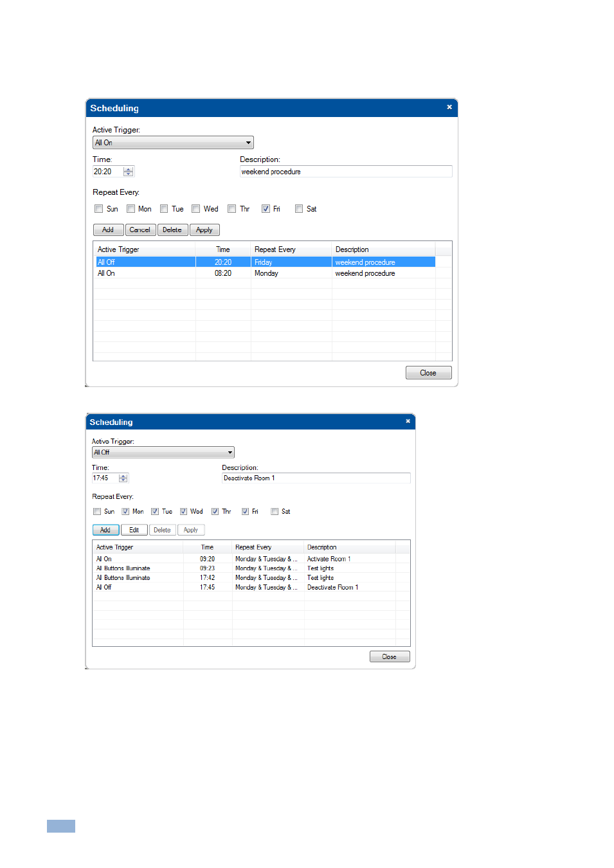This screenshot has width=614, height=868.
Task: Click Delete button in upper dialog
Action: [x=172, y=230]
